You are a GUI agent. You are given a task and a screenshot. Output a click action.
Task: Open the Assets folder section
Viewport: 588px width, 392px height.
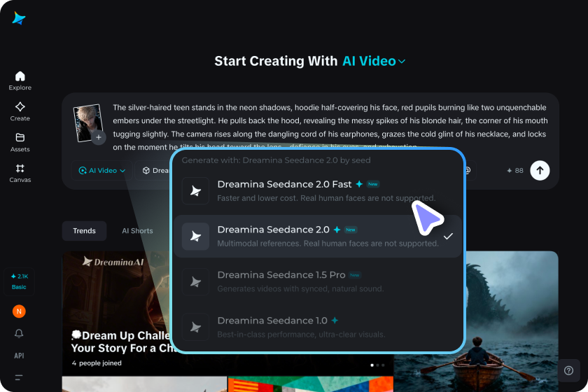point(20,142)
